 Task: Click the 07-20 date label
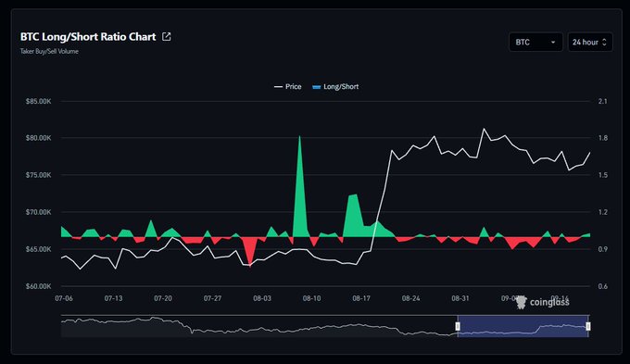(x=163, y=298)
